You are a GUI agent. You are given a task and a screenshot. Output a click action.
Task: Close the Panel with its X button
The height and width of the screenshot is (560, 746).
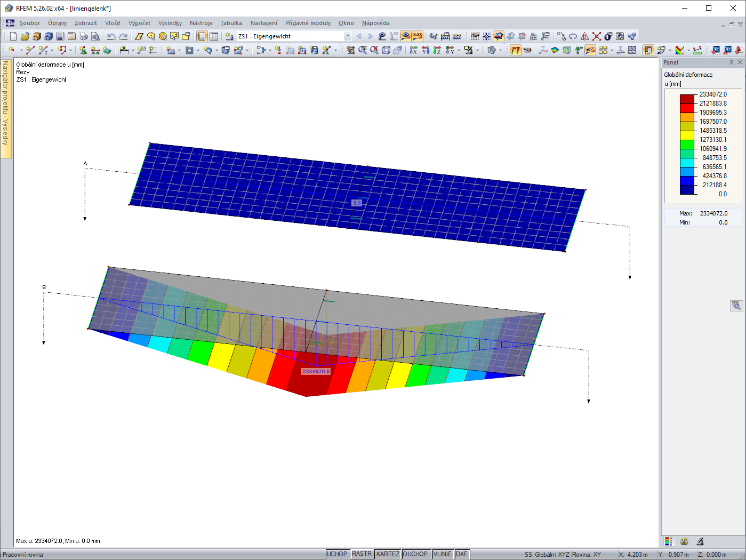(740, 62)
